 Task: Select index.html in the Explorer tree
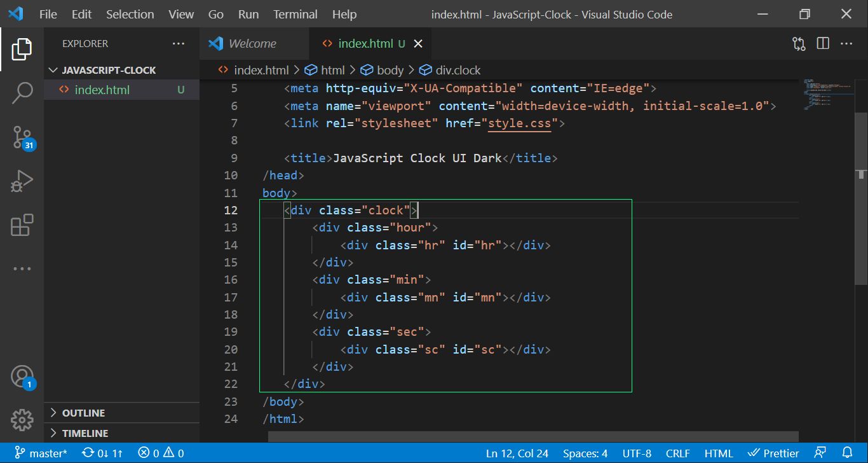(121, 90)
